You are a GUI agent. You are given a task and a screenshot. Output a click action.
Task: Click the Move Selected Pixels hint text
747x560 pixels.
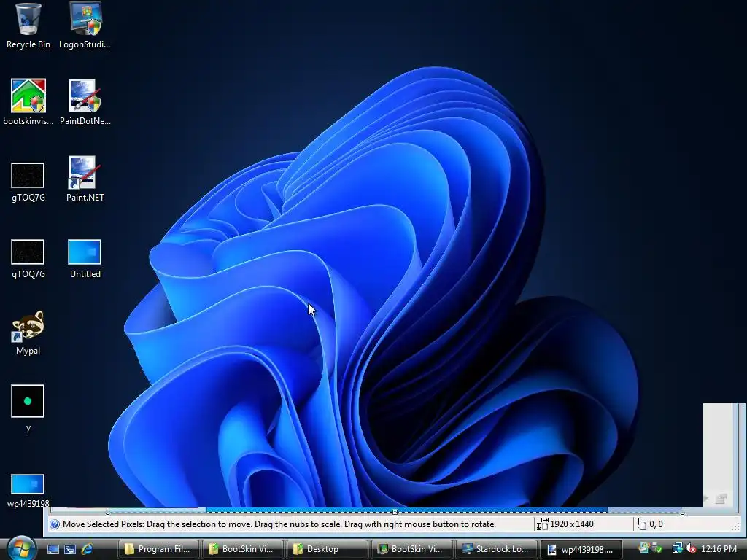tap(279, 524)
